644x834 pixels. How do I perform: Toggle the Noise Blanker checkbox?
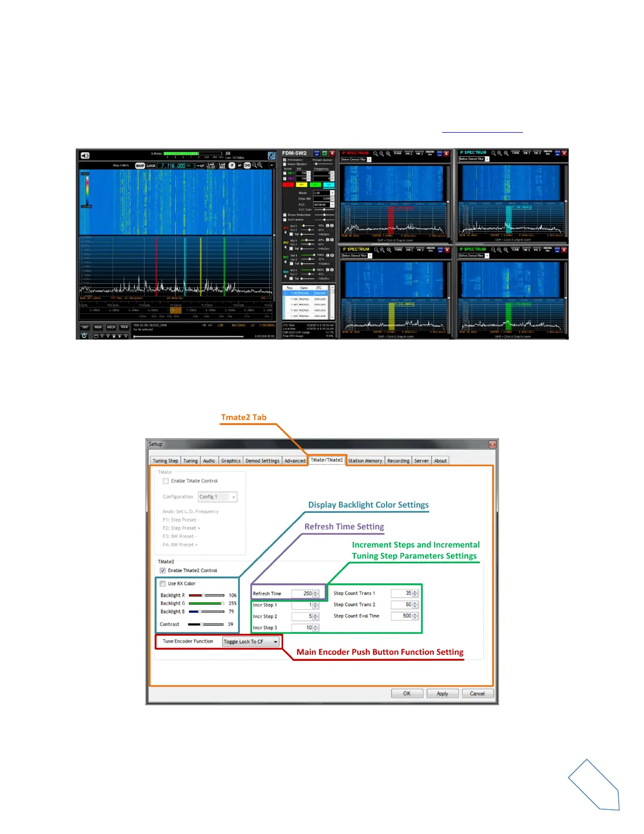pyautogui.click(x=285, y=164)
